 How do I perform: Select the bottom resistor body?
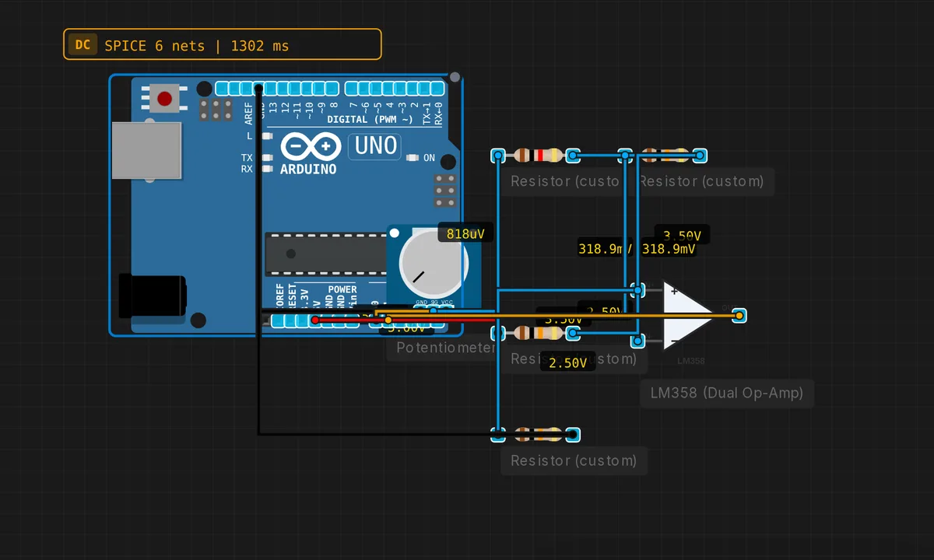537,434
